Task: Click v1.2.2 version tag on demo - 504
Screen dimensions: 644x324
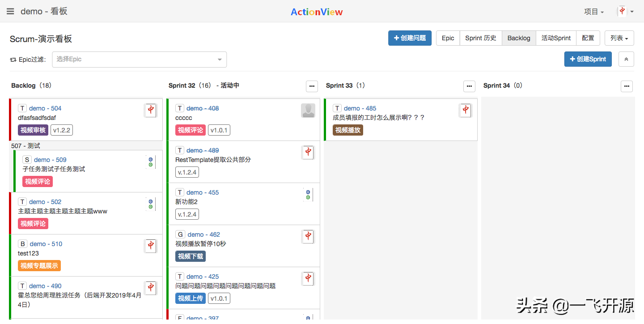Action: [62, 130]
